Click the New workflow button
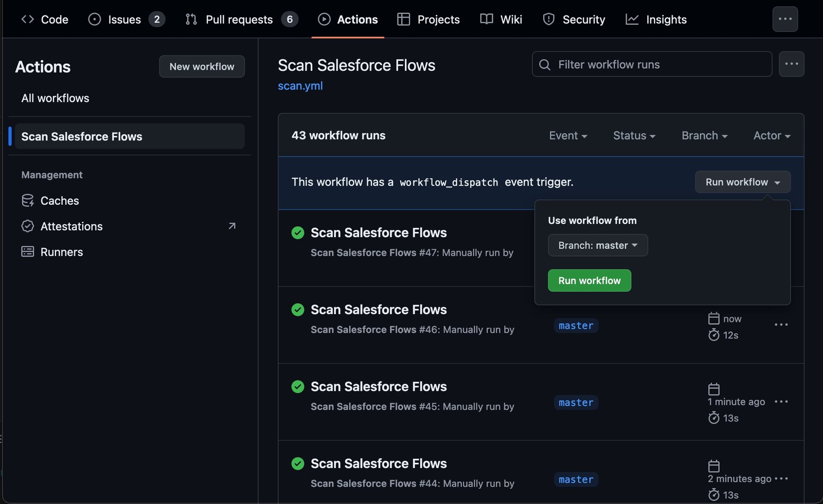This screenshot has height=504, width=823. pos(202,66)
